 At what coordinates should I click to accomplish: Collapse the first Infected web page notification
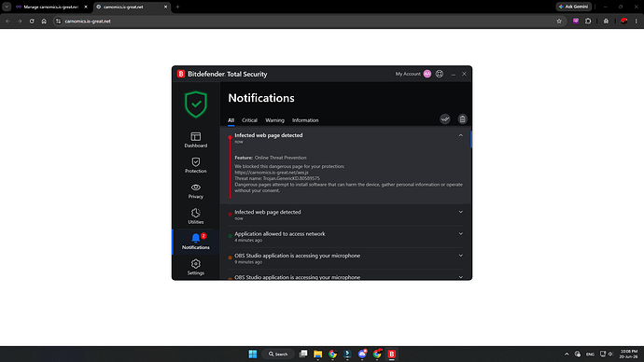pos(460,135)
